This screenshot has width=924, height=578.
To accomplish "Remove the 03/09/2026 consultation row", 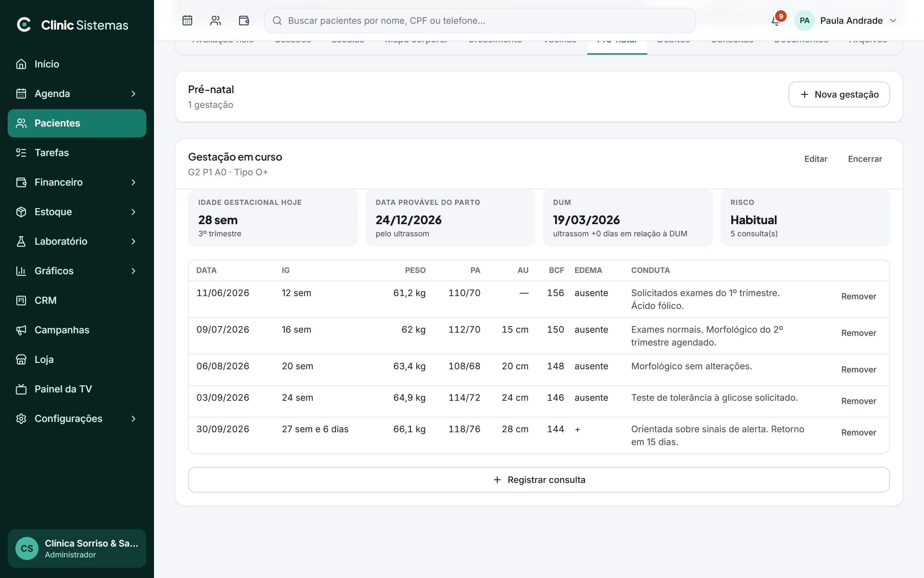I will point(858,401).
